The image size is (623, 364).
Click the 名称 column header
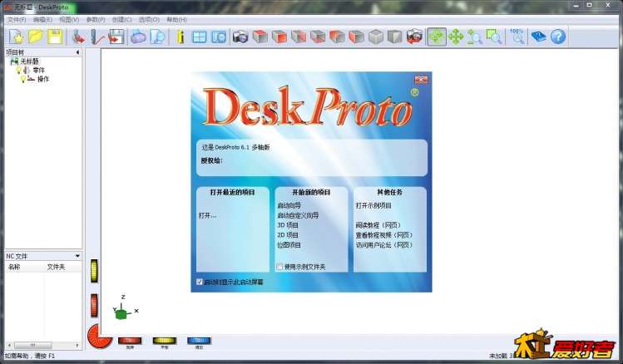click(14, 267)
